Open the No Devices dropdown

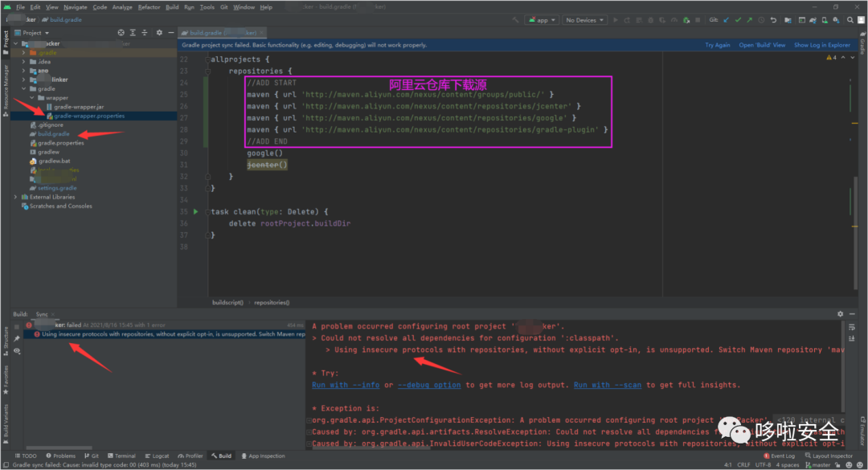584,20
